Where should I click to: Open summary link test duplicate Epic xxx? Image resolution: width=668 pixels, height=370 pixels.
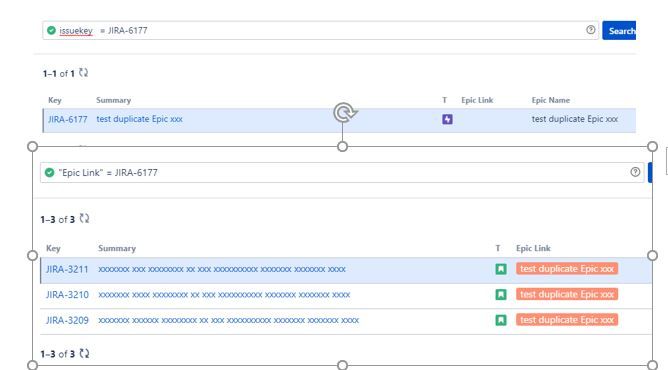pyautogui.click(x=139, y=119)
